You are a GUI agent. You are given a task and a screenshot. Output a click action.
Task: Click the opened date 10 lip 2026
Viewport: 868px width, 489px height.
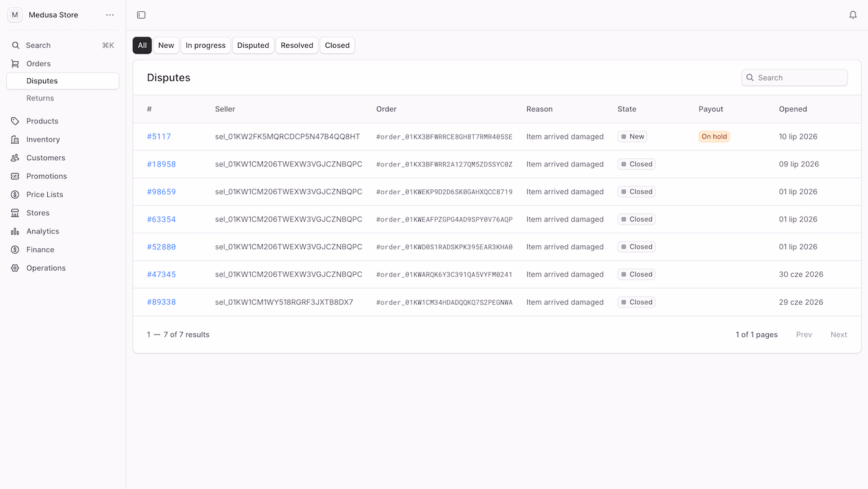(x=798, y=137)
